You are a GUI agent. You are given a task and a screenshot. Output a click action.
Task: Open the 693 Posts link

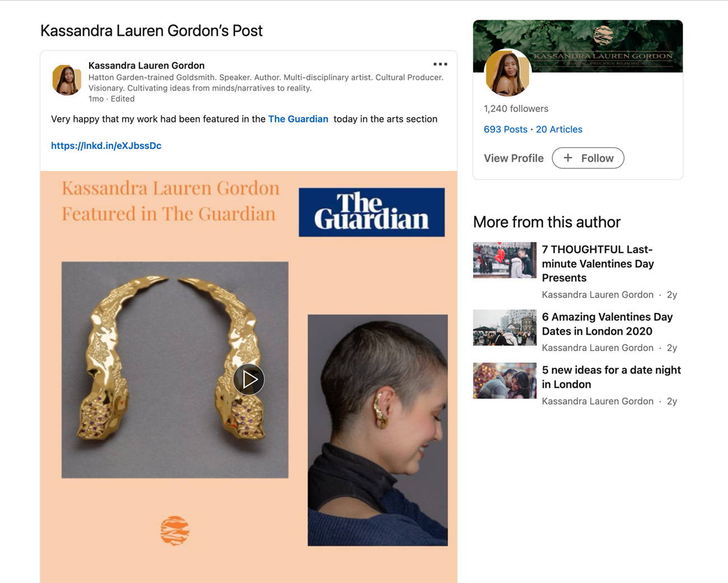pos(506,129)
